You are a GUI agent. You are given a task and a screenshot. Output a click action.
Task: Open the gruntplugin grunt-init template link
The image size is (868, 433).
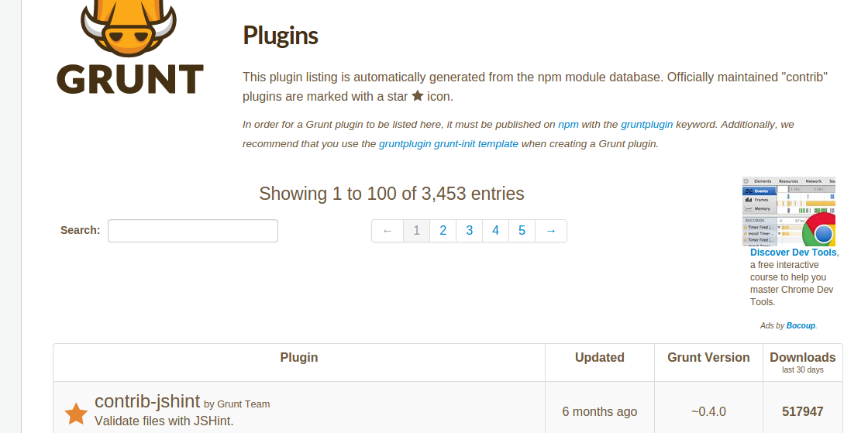(x=449, y=144)
